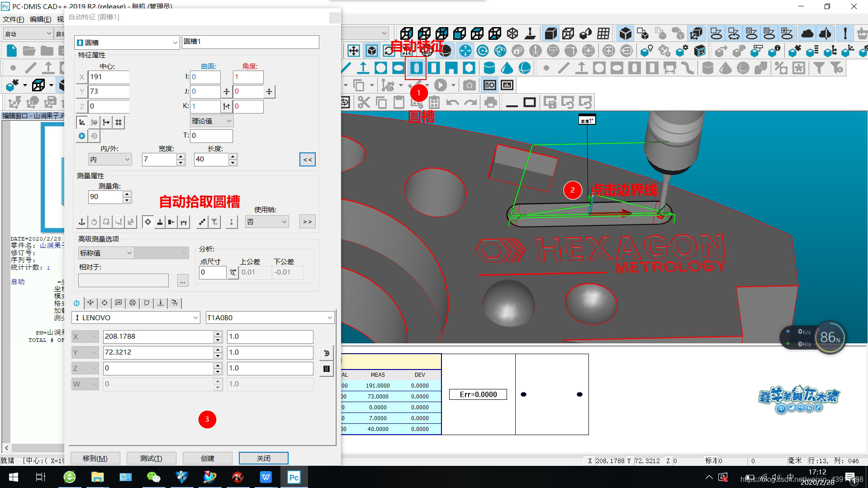Toggle the polar/cartesian coordinate icon
The height and width of the screenshot is (488, 868).
point(82,122)
